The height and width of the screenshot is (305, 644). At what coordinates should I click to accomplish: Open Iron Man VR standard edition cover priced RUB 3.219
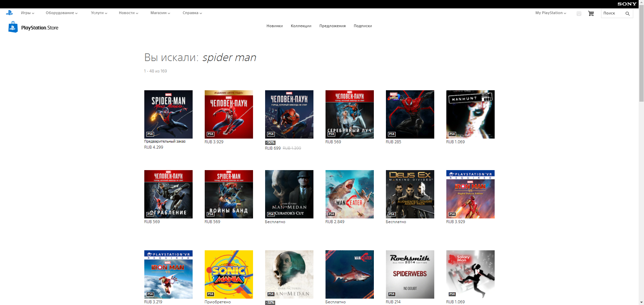[x=168, y=274]
